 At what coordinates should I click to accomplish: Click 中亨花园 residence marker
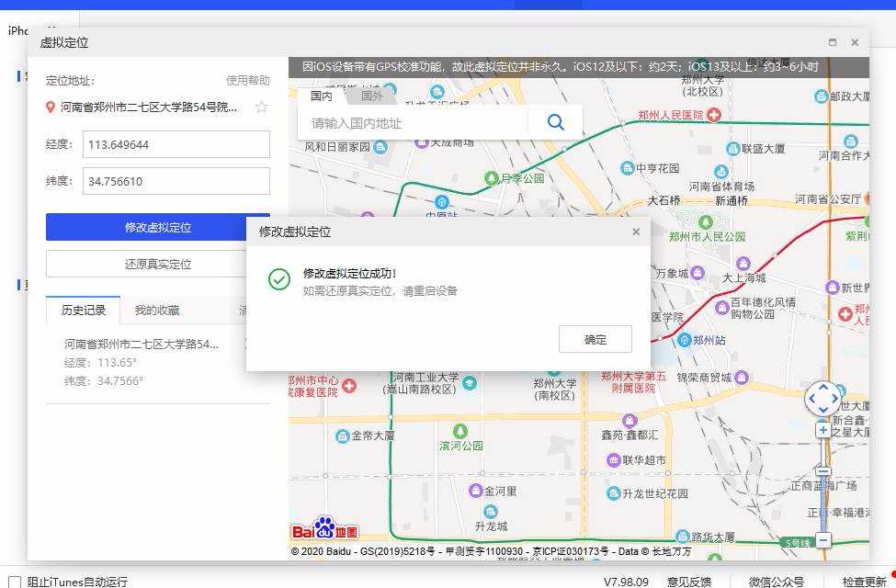click(x=628, y=168)
